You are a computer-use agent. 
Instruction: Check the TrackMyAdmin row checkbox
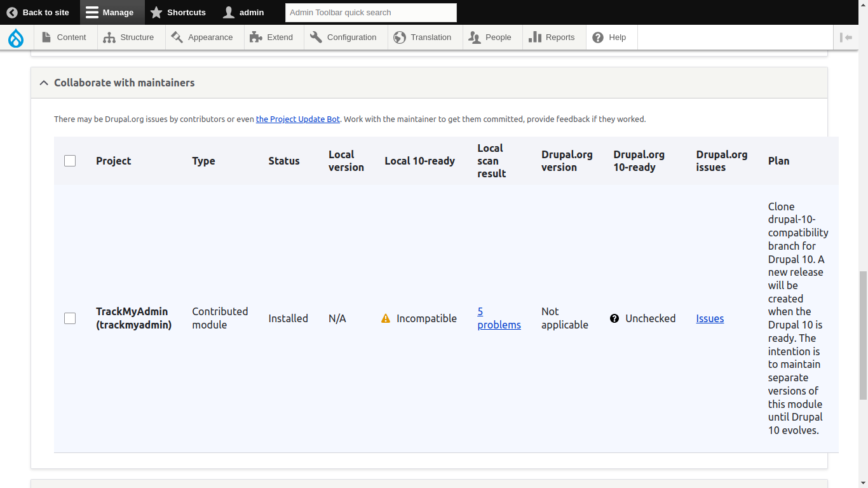pos(70,318)
